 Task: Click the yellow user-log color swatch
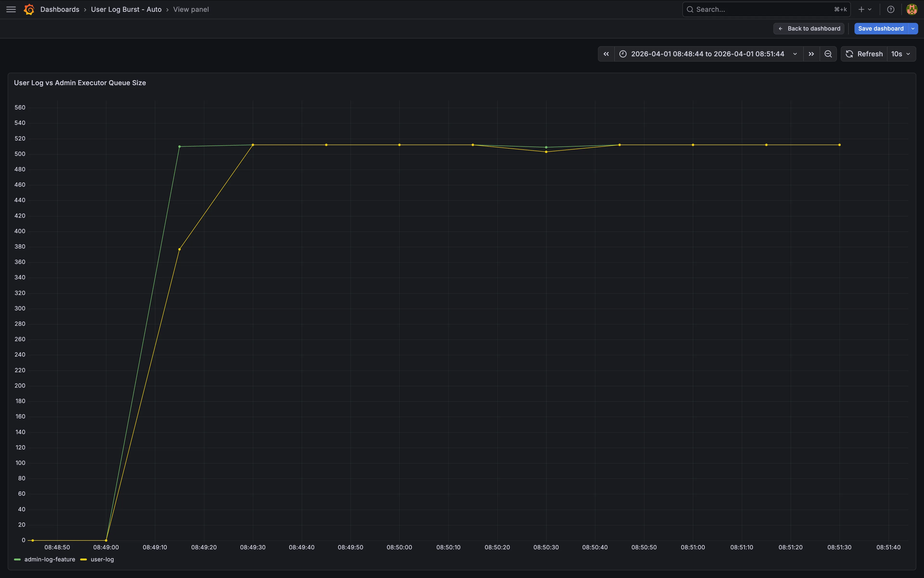83,560
